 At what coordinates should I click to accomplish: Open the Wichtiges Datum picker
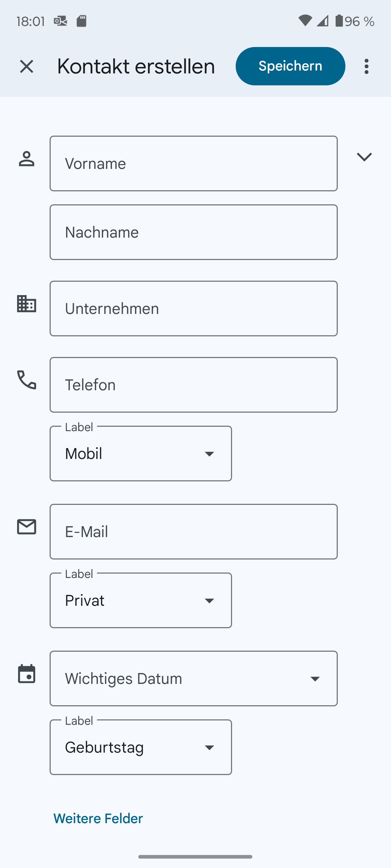[194, 678]
